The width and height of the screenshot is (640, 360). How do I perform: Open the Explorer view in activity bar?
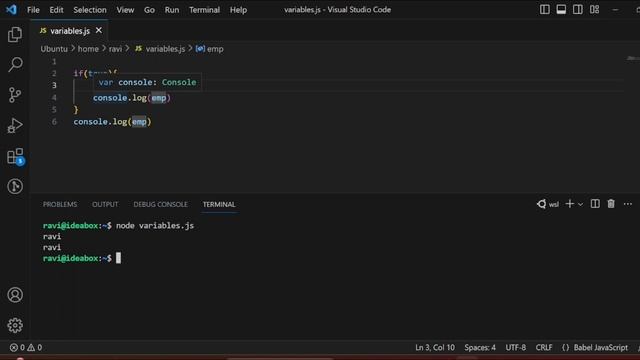coord(15,35)
